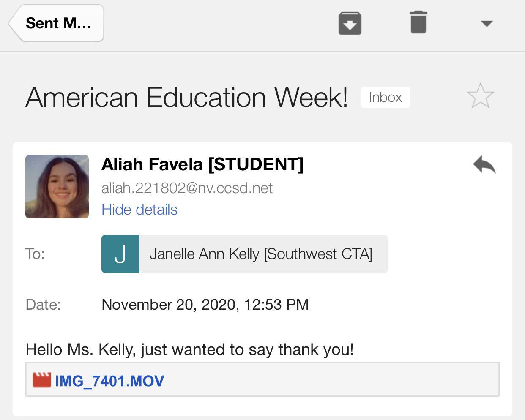The image size is (525, 420).
Task: Click the sender email address aliah.221802@nv.ccsd.net
Action: point(187,188)
